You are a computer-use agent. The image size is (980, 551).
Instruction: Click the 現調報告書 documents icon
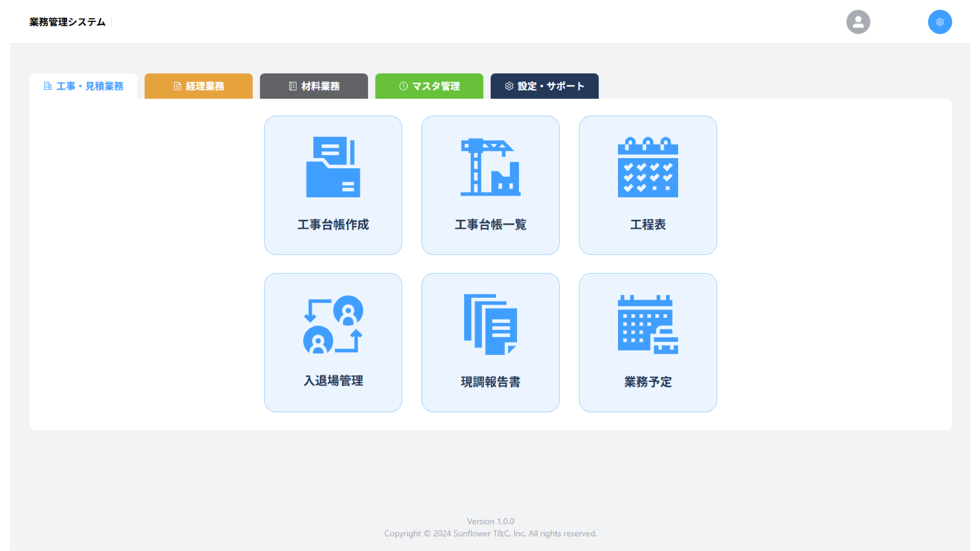490,324
